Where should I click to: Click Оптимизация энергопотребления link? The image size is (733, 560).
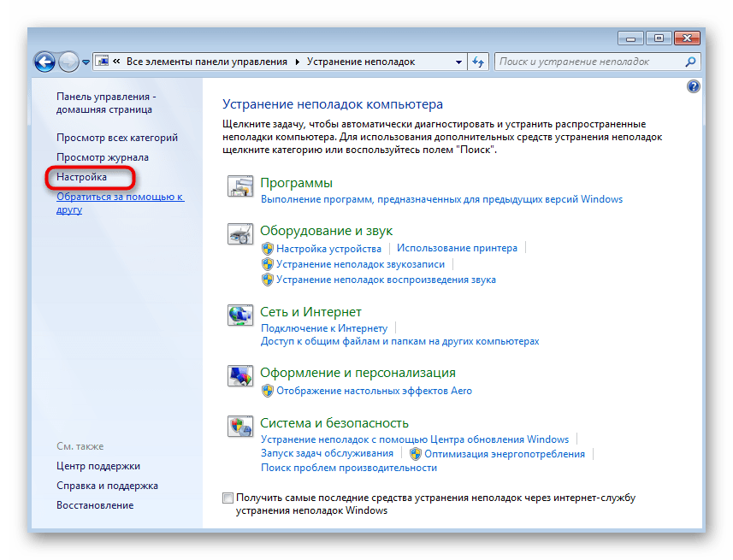[x=505, y=454]
